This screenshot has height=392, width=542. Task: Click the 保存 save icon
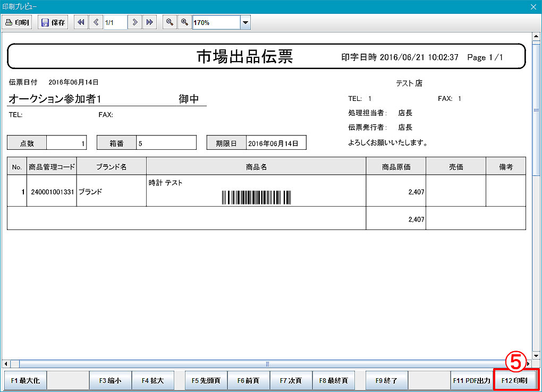pyautogui.click(x=53, y=22)
